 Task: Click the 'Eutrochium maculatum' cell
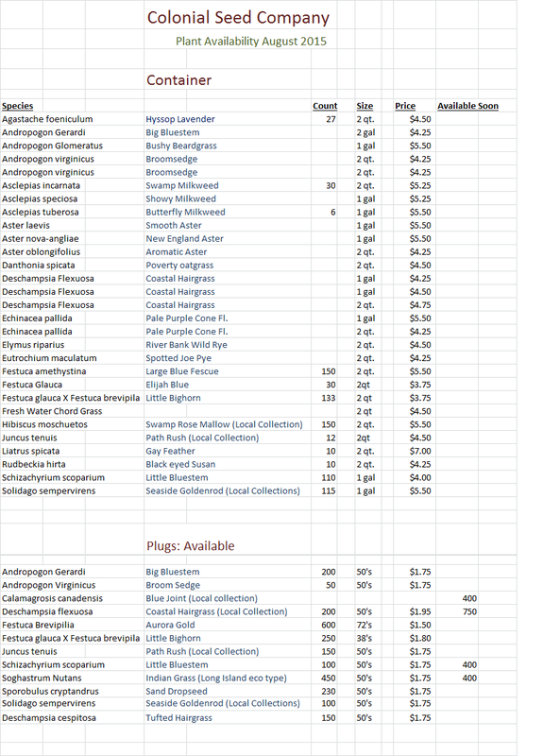coord(49,358)
